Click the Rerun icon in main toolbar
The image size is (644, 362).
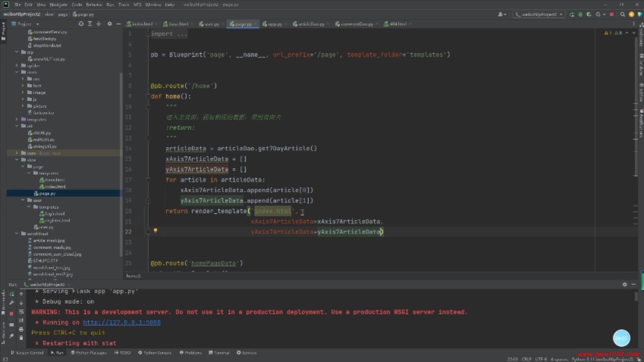point(572,14)
